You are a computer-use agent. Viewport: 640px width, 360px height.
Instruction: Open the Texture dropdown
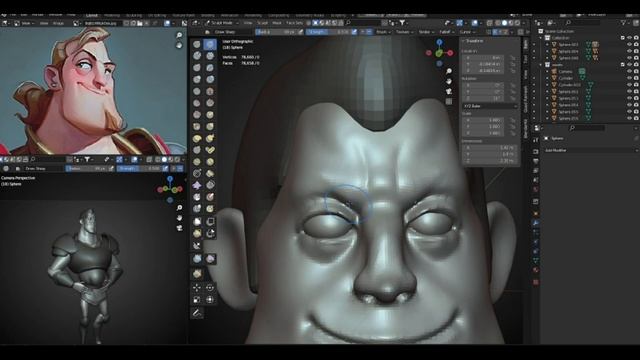(x=404, y=32)
